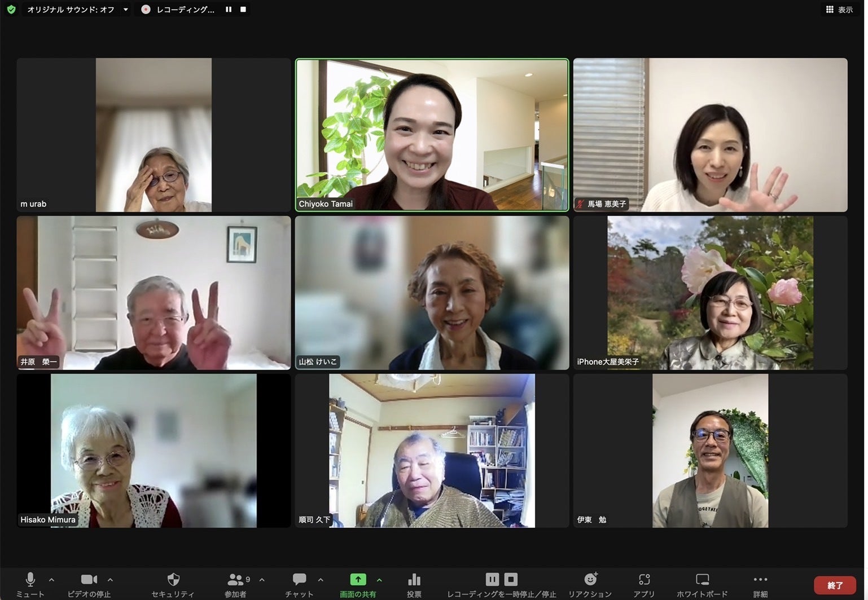Open the participants panel

point(235,580)
